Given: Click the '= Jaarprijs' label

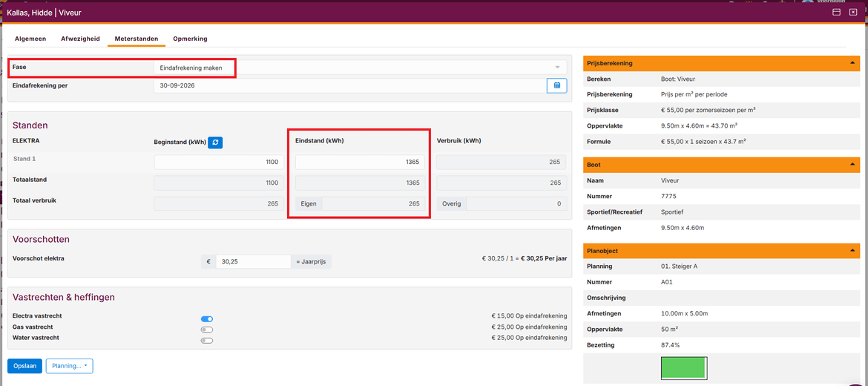Looking at the screenshot, I should 312,261.
